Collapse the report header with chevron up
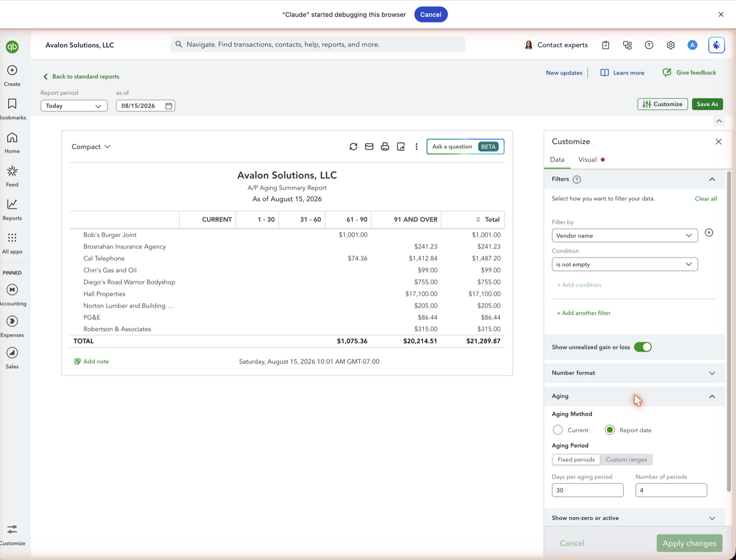The height and width of the screenshot is (560, 736). pos(719,121)
